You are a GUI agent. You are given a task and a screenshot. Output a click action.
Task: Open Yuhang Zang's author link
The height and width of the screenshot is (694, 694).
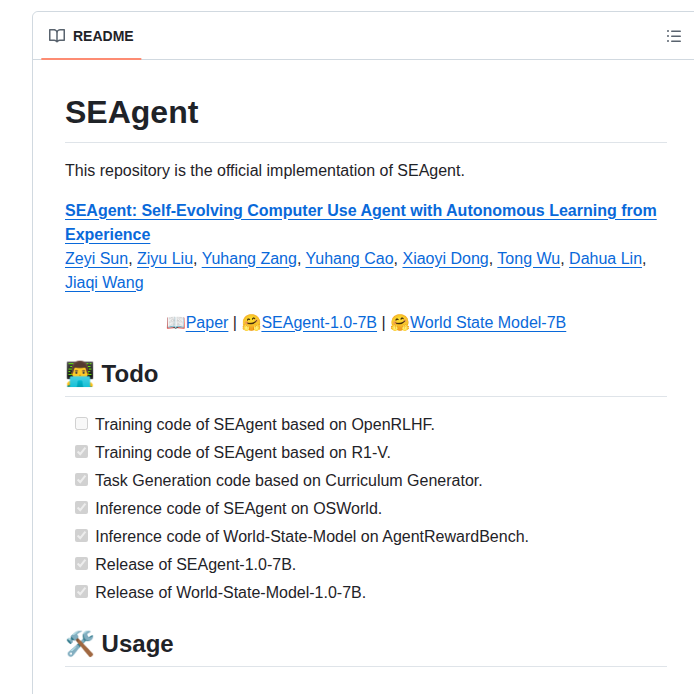click(249, 258)
